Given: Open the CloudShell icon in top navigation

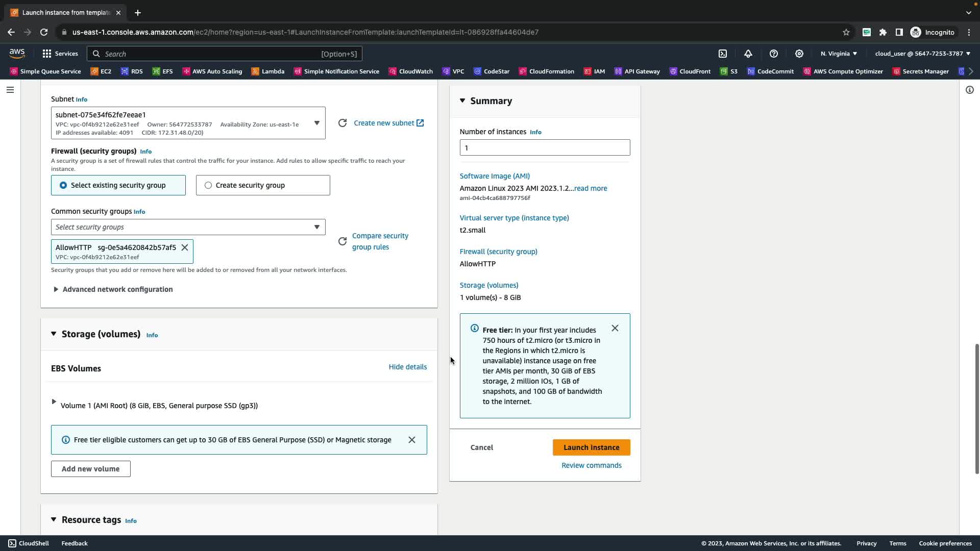Looking at the screenshot, I should [x=723, y=54].
